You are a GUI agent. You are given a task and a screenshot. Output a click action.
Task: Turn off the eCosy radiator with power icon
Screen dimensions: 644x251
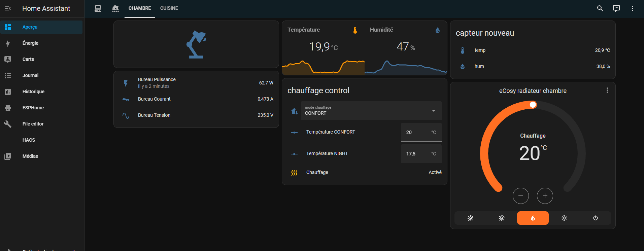coord(595,218)
